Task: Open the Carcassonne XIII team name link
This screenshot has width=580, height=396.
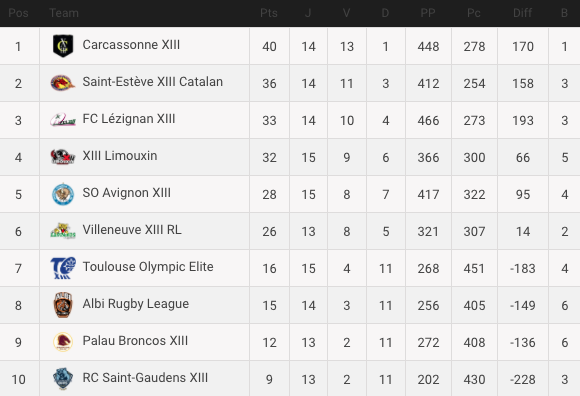Action: pos(131,45)
